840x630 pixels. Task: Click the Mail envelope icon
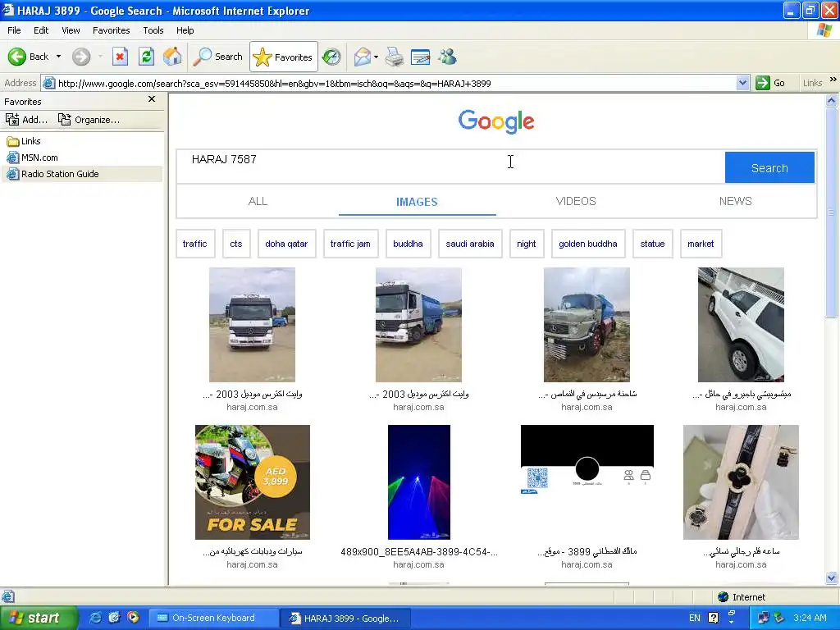click(363, 57)
